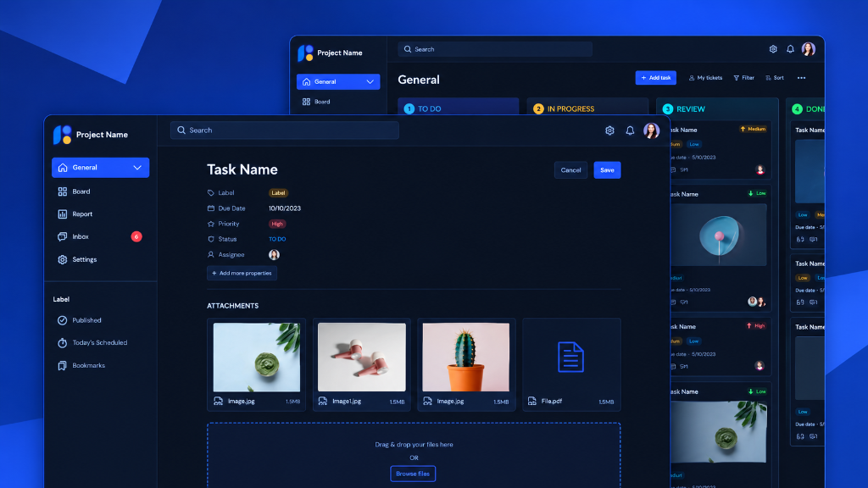This screenshot has height=488, width=868.
Task: Open File.pdf document icon
Action: (x=570, y=358)
